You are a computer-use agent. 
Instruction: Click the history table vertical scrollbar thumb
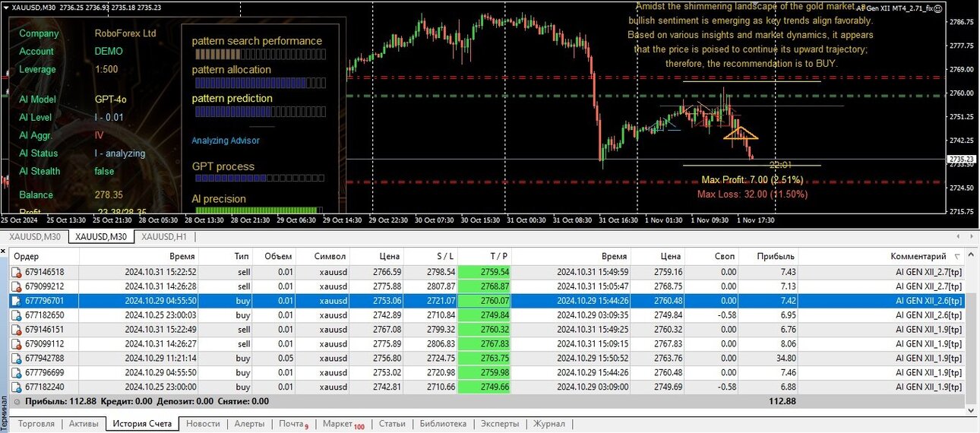tap(972, 349)
